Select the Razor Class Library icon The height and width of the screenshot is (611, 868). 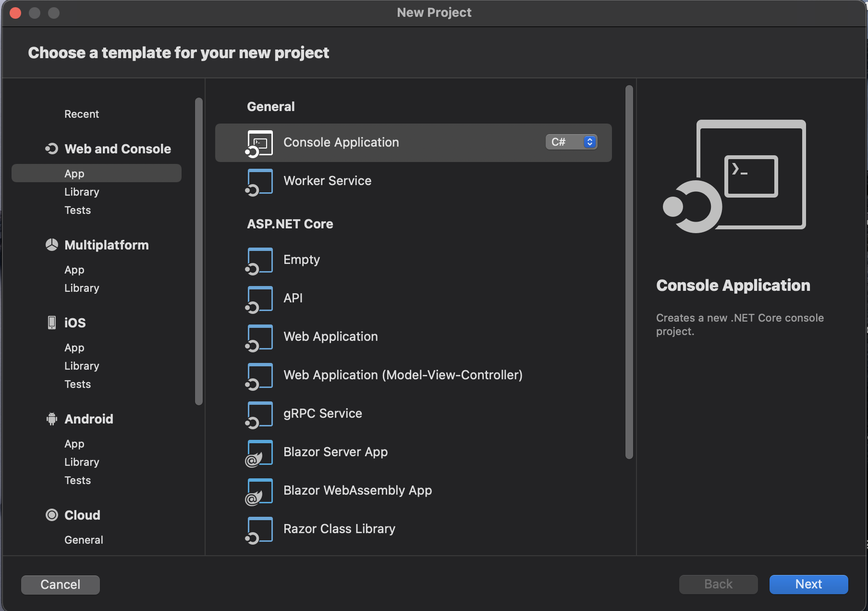(x=259, y=530)
